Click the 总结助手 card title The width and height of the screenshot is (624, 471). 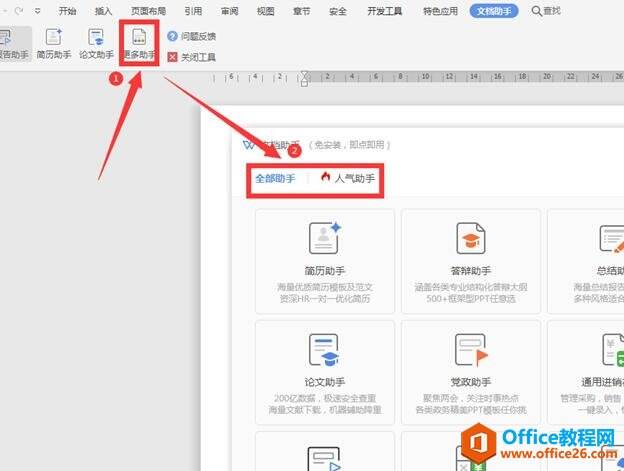(x=610, y=271)
